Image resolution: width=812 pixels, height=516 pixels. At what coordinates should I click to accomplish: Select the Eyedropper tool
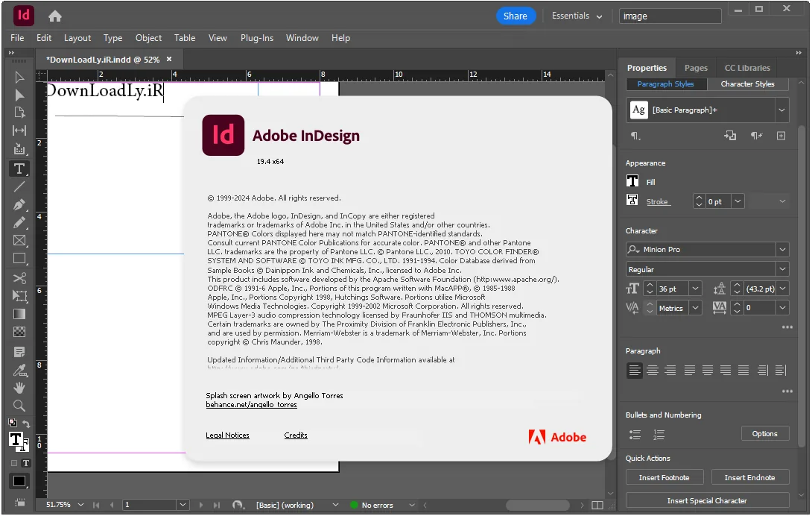pyautogui.click(x=19, y=371)
